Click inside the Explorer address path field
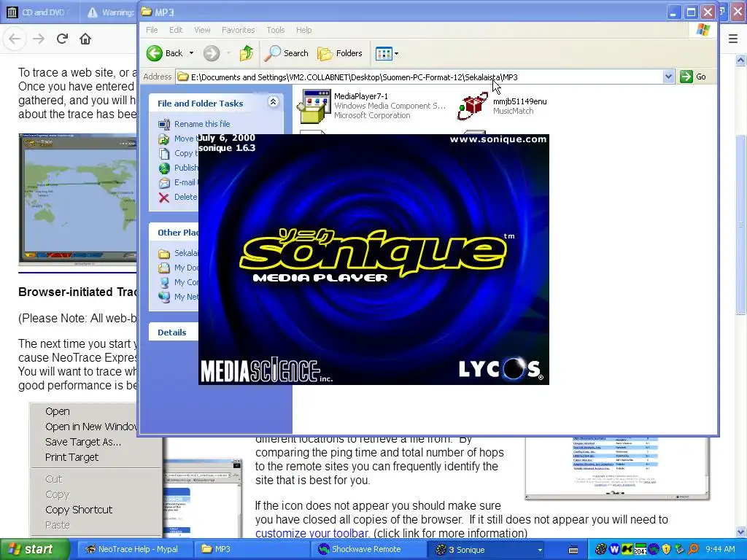 click(419, 77)
